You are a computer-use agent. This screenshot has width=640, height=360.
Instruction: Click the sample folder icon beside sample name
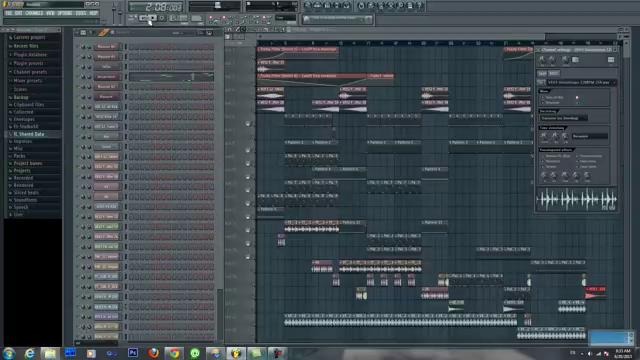coord(541,82)
